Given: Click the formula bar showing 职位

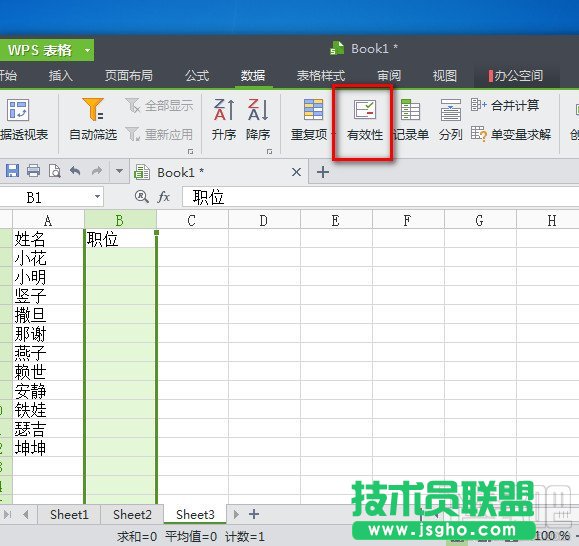Looking at the screenshot, I should point(380,197).
